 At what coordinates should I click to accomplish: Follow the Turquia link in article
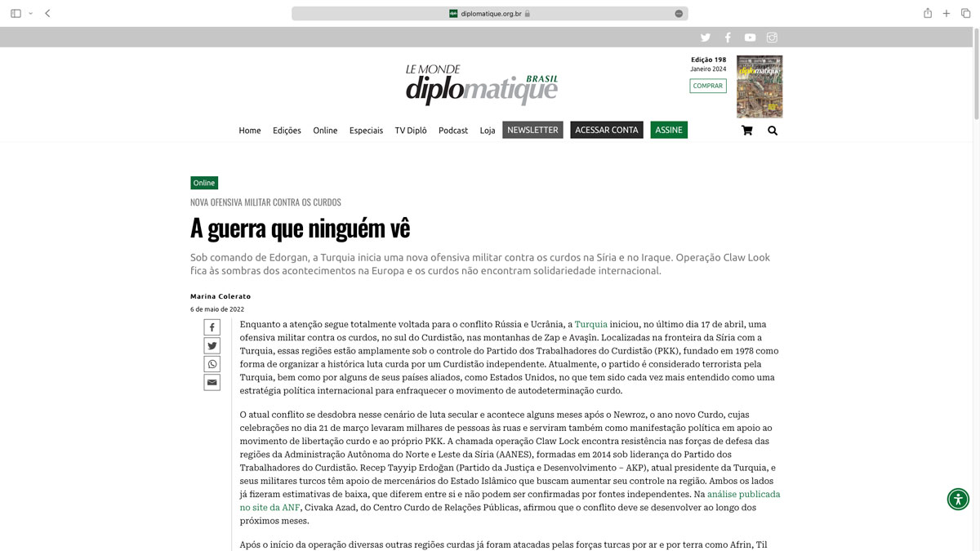(590, 325)
